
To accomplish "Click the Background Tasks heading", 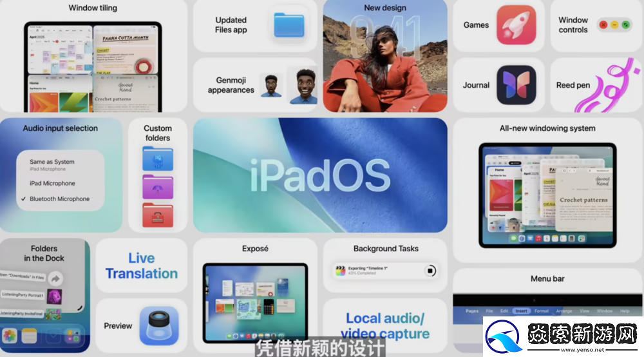I will pyautogui.click(x=386, y=249).
